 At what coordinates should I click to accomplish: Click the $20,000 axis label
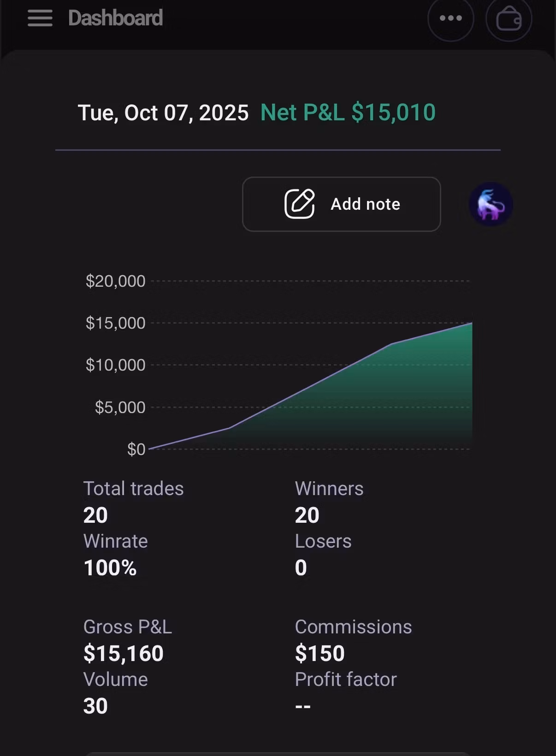[115, 281]
